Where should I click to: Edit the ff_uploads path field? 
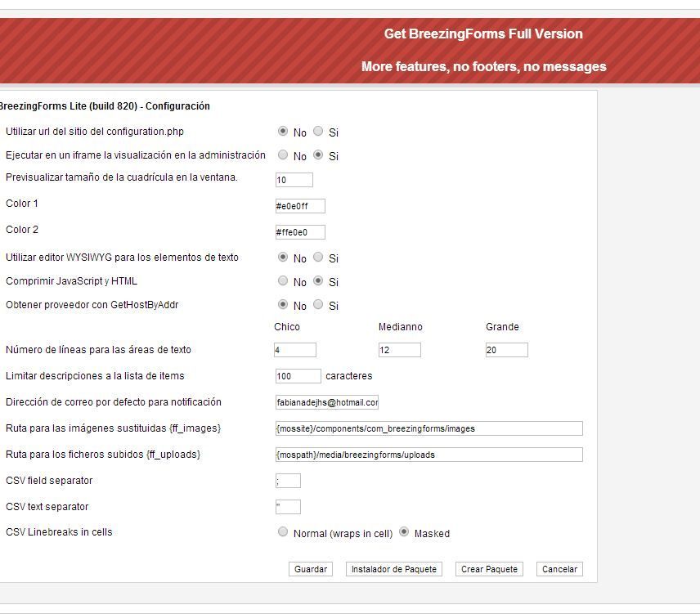429,455
